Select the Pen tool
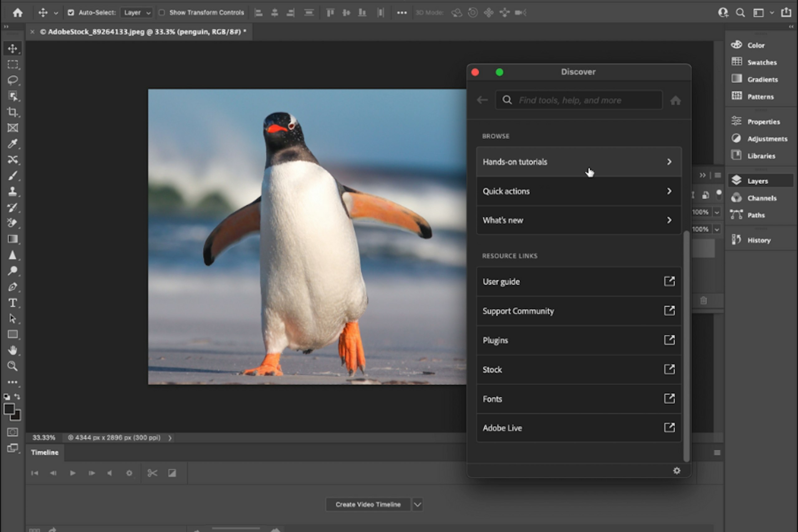 click(12, 287)
